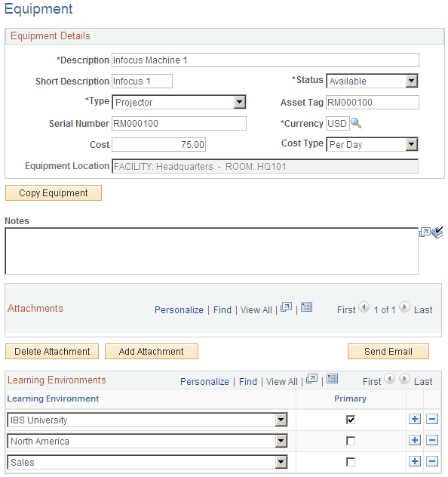Click Find in Attachments grid

click(x=222, y=309)
